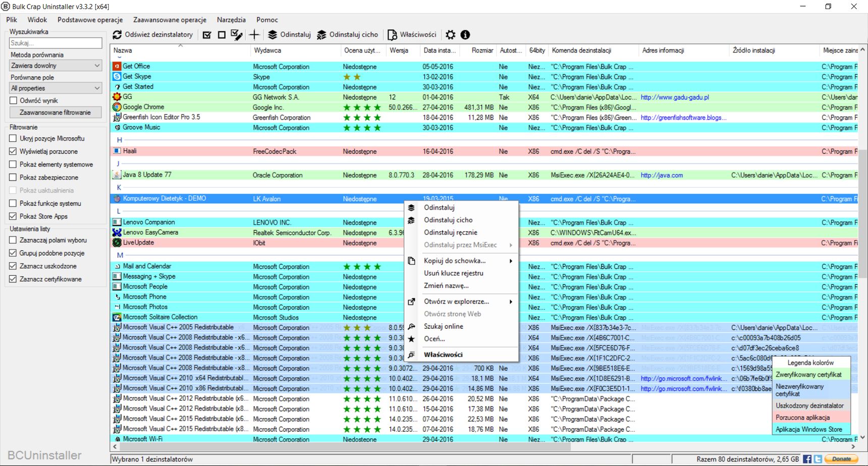The height and width of the screenshot is (466, 868).
Task: Open the Zaawansowane operacje menu
Action: (170, 20)
